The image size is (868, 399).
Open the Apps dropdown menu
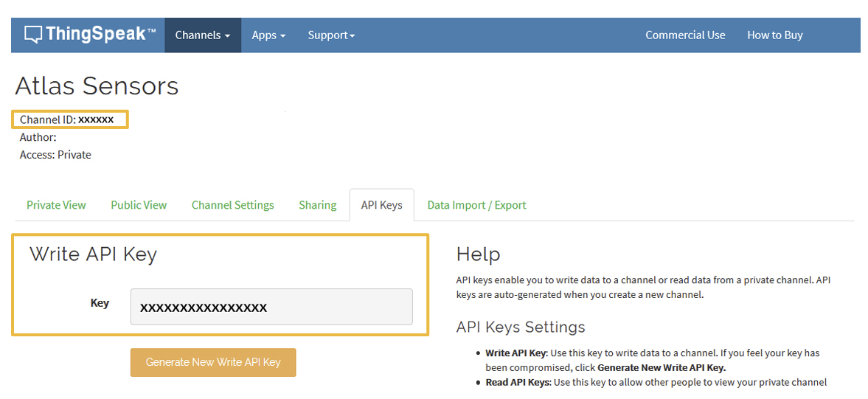tap(268, 35)
